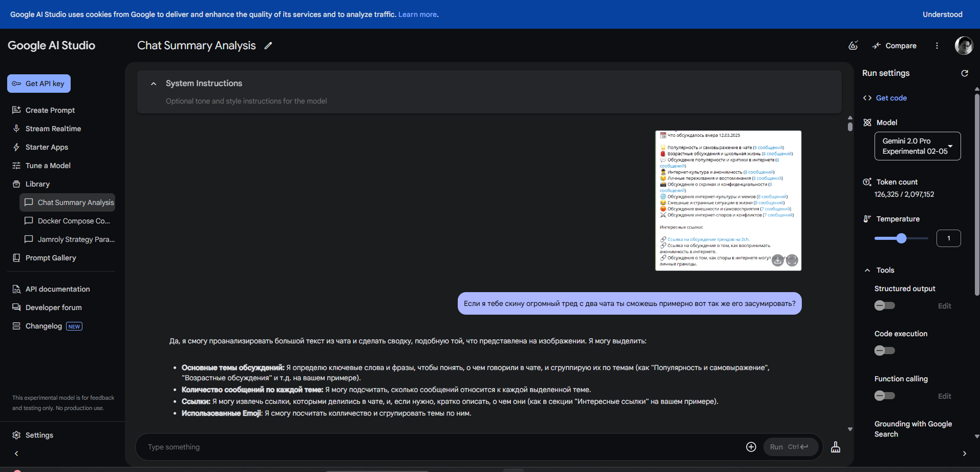Click the Prompt Gallery book icon
Image resolution: width=980 pixels, height=472 pixels.
pyautogui.click(x=16, y=258)
